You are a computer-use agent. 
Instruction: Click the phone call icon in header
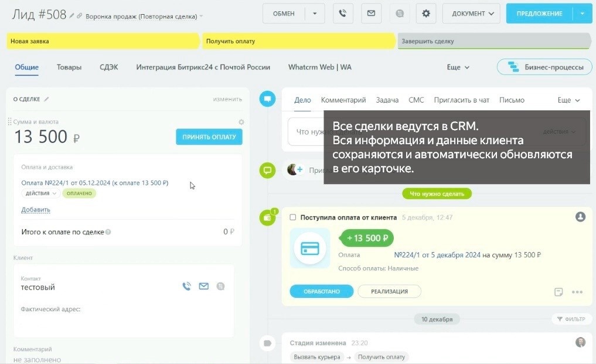pos(343,13)
